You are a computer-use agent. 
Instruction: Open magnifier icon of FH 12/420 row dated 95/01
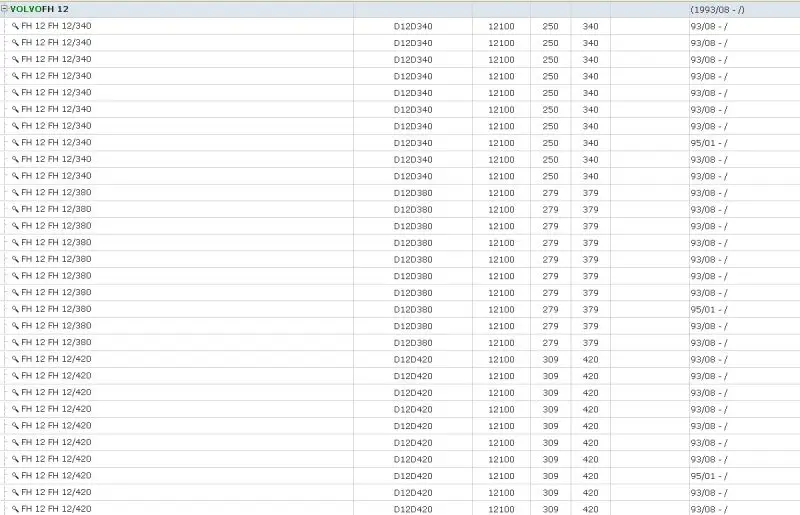pos(15,476)
